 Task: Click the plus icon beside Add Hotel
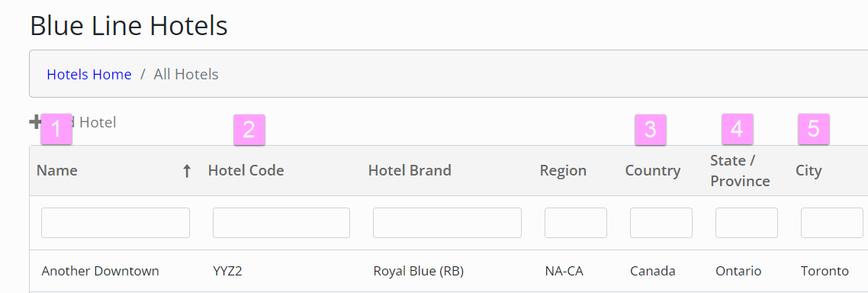point(35,122)
